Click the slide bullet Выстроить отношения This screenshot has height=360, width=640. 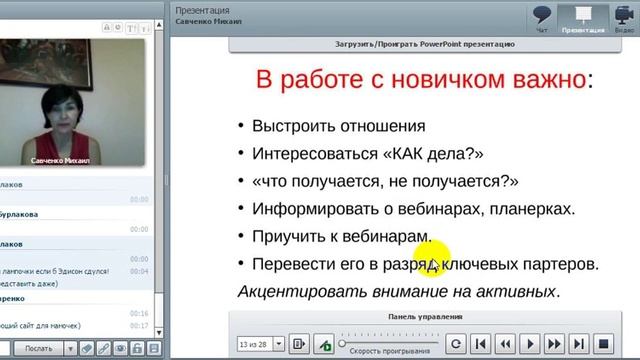point(338,126)
